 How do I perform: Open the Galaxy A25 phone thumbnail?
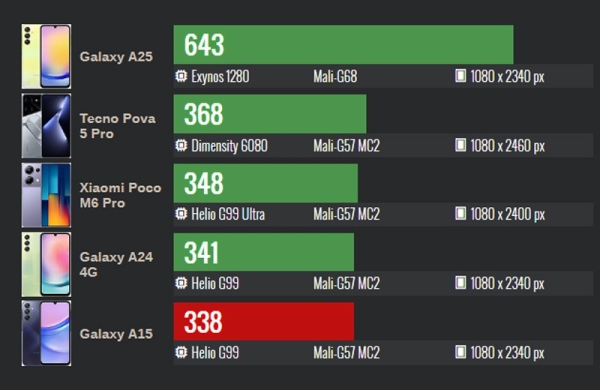click(46, 56)
